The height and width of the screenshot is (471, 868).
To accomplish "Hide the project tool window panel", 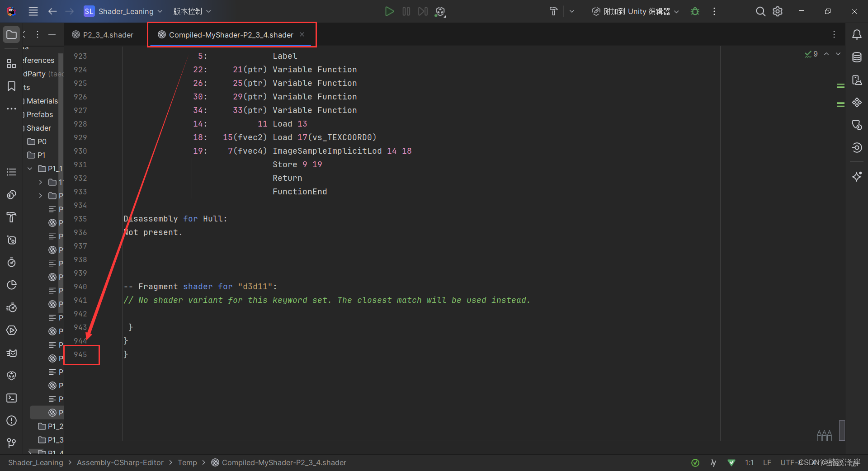I will pos(52,34).
